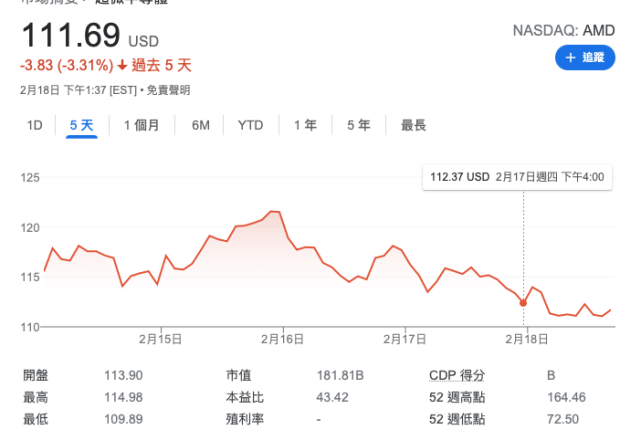Click the 2月17日 axis label
This screenshot has width=641, height=440.
pyautogui.click(x=405, y=339)
